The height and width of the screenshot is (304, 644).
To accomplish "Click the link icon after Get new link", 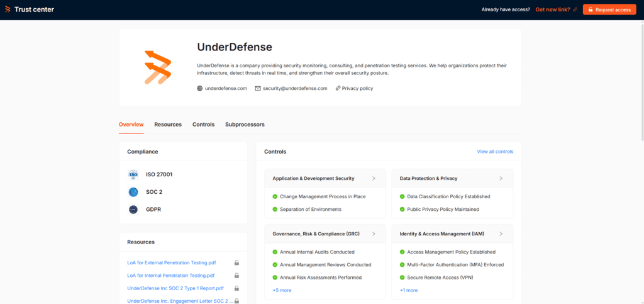I will click(x=575, y=9).
